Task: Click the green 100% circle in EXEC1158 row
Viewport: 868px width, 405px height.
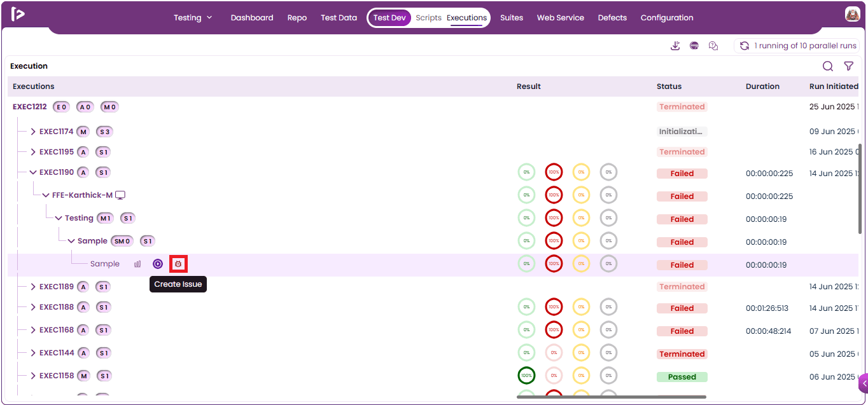Action: pyautogui.click(x=526, y=376)
